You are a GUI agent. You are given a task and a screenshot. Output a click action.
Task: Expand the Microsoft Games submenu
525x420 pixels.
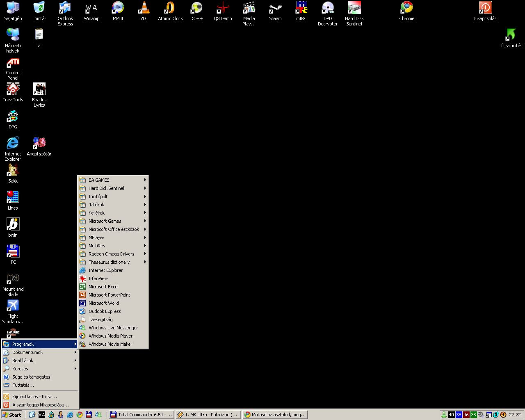point(113,221)
